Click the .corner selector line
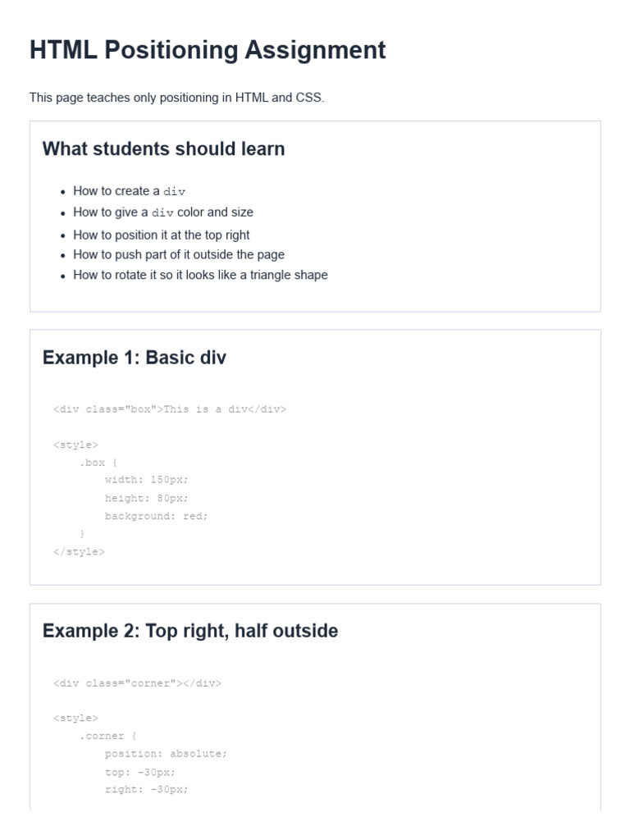This screenshot has width=630, height=840. click(107, 736)
